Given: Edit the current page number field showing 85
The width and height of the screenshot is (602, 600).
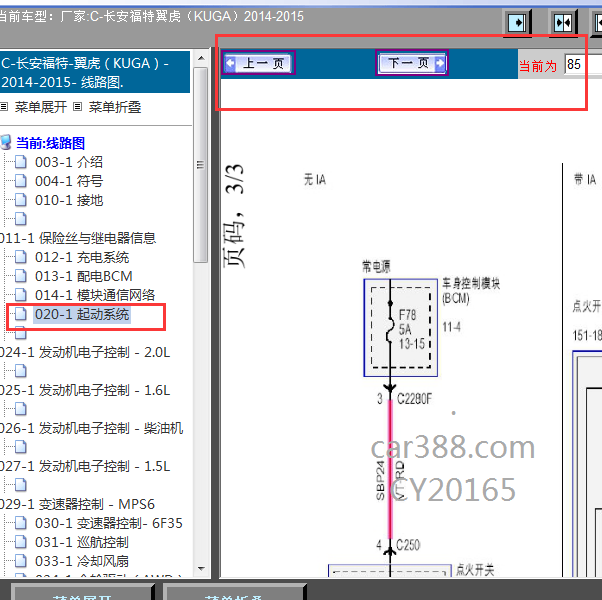Looking at the screenshot, I should pyautogui.click(x=583, y=64).
